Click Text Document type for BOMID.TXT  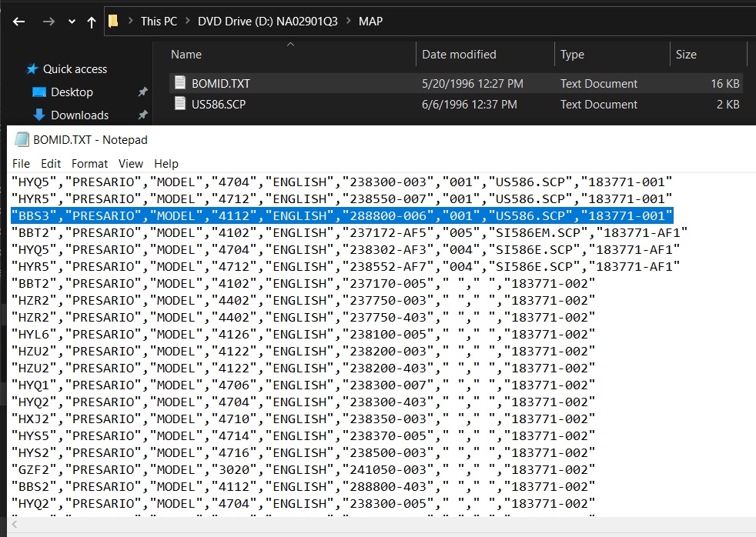tap(599, 83)
